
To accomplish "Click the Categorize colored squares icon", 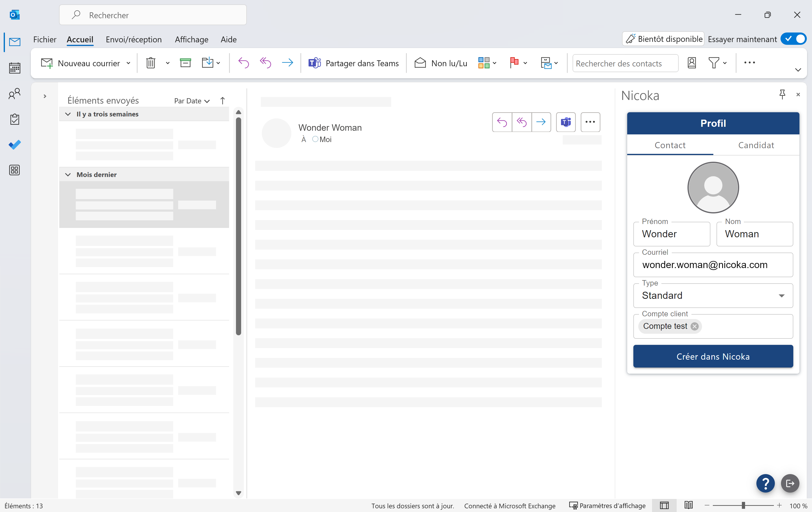I will click(x=484, y=63).
